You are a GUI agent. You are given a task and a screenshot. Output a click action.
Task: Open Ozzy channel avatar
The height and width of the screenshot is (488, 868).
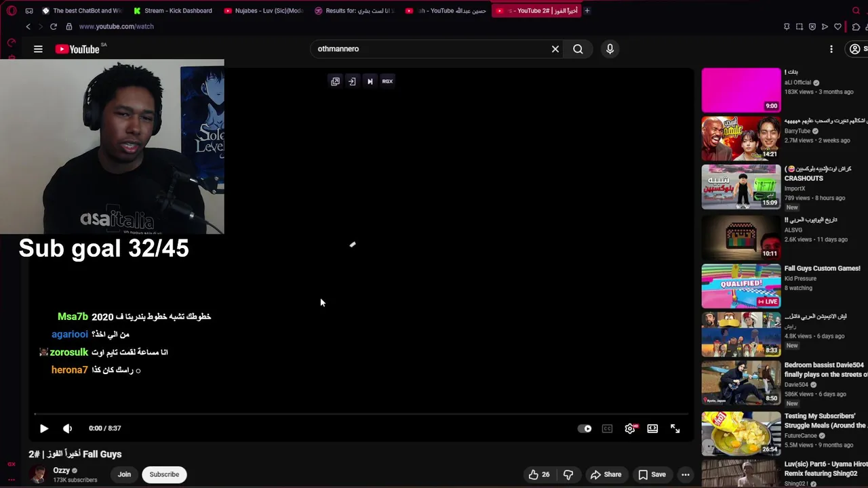38,474
